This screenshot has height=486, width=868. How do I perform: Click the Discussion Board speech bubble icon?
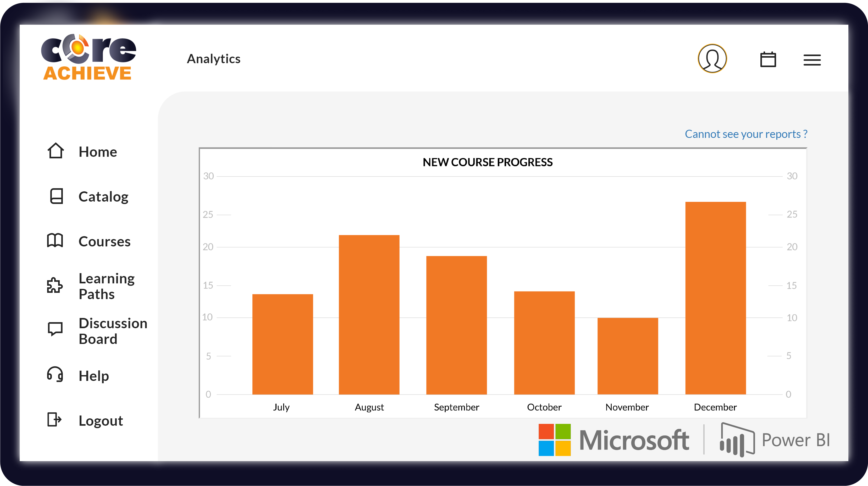coord(55,329)
